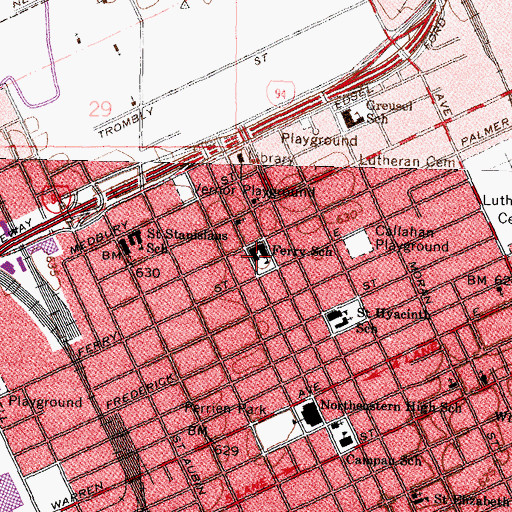Click the "Ferry Sch" label
512x512 pixels.
click(303, 251)
